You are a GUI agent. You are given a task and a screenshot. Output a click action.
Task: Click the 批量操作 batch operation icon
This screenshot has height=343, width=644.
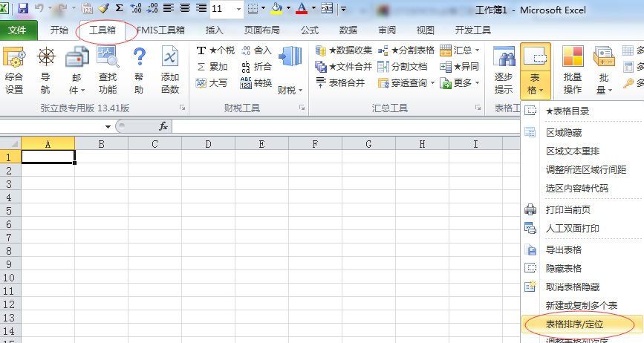(572, 71)
